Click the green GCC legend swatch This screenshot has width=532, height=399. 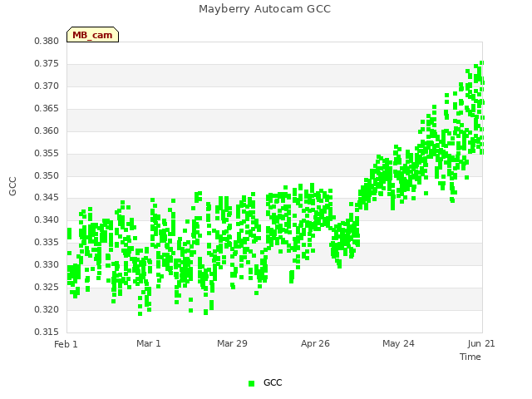(x=251, y=383)
